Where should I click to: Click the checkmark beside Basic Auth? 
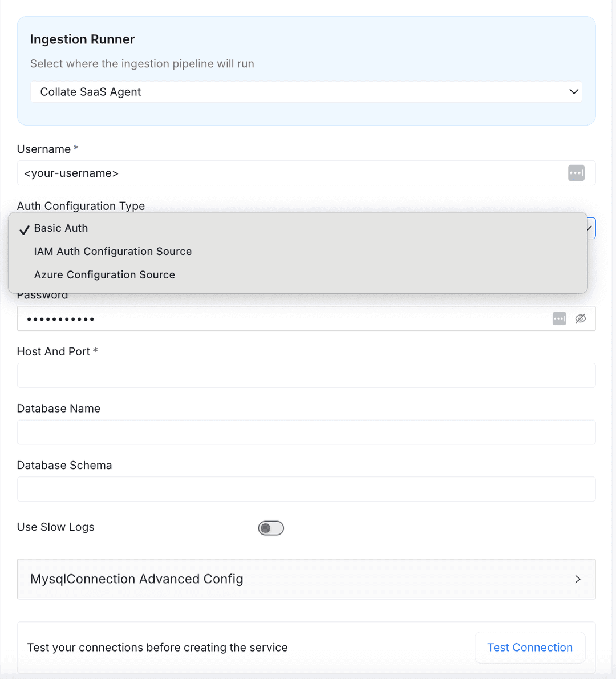point(25,229)
